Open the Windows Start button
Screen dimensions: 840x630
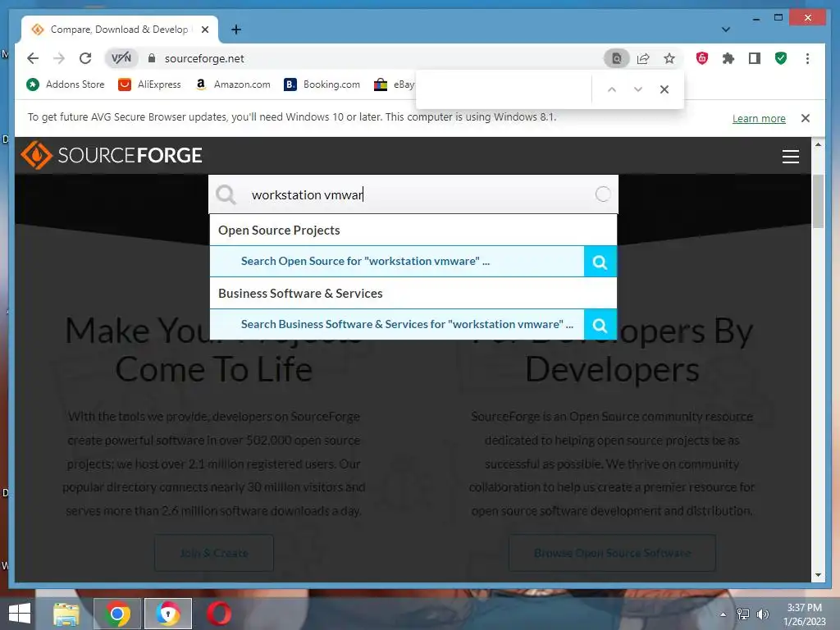pyautogui.click(x=20, y=614)
